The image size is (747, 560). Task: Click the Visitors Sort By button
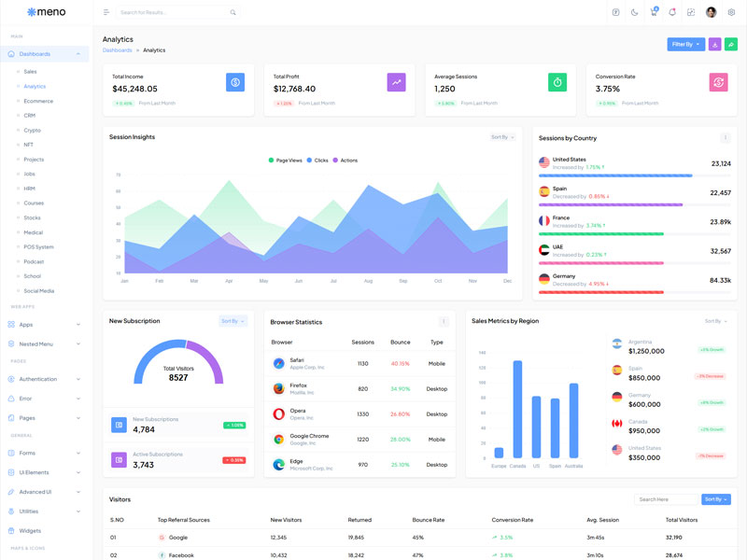point(715,499)
